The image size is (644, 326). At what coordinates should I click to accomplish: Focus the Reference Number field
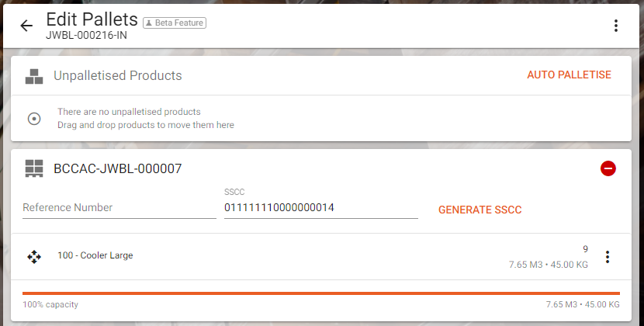(119, 208)
